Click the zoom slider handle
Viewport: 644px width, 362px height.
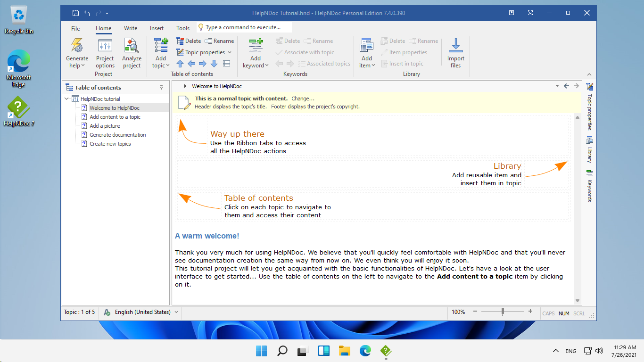(x=503, y=312)
